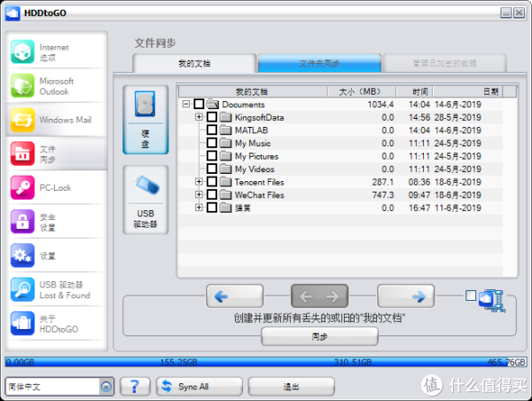Click the compression archive icon beside checkbox
532x401 pixels.
point(492,300)
